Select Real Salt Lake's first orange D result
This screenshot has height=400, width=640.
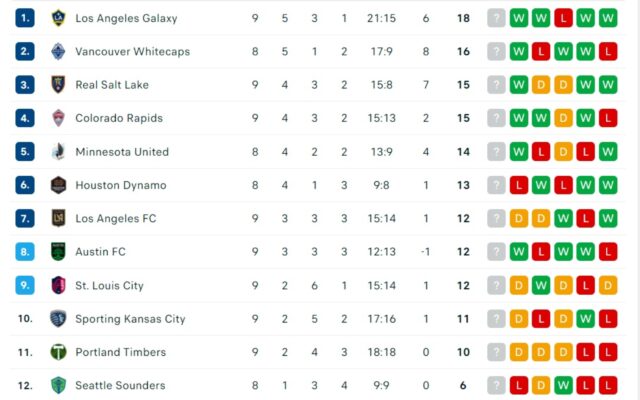click(x=541, y=85)
